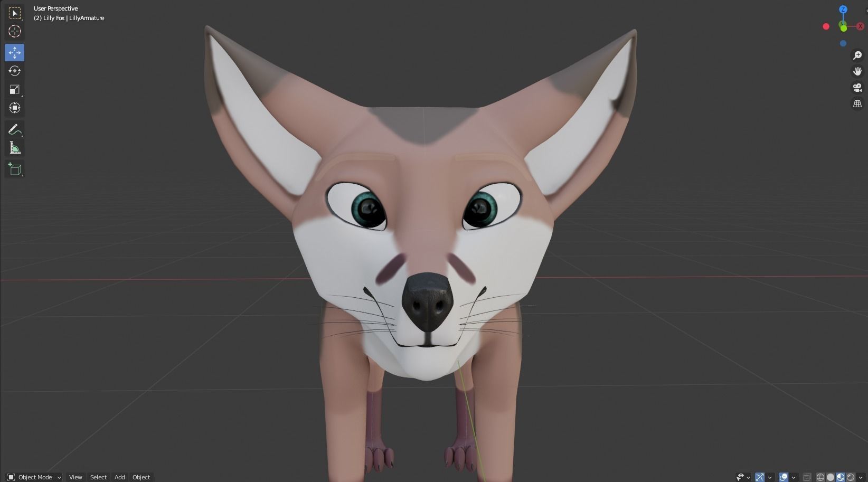Toggle viewport gizmos display
The height and width of the screenshot is (482, 868).
tap(760, 477)
